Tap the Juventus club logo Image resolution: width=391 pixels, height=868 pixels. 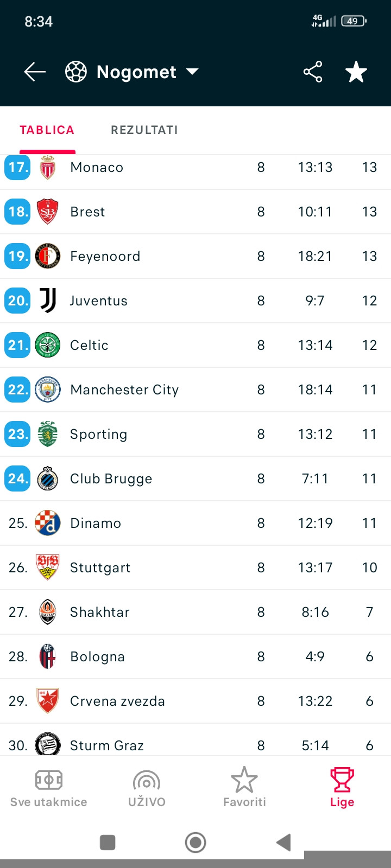(48, 301)
